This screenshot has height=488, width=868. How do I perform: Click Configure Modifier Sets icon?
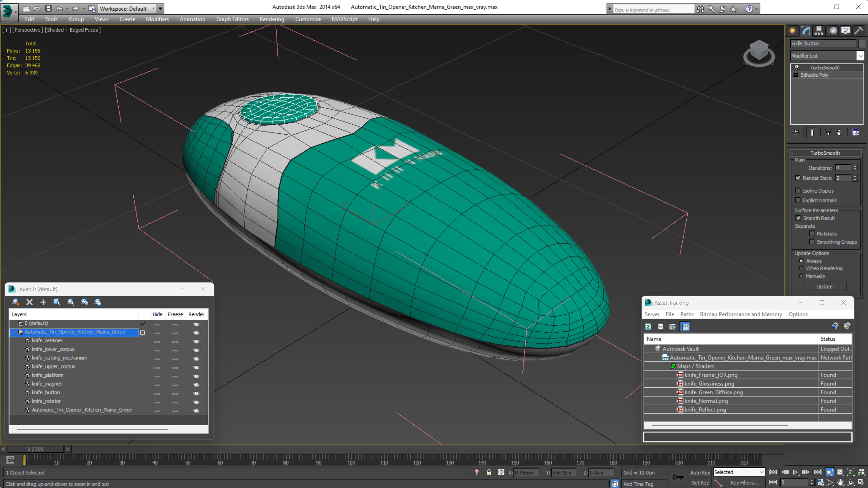point(855,132)
